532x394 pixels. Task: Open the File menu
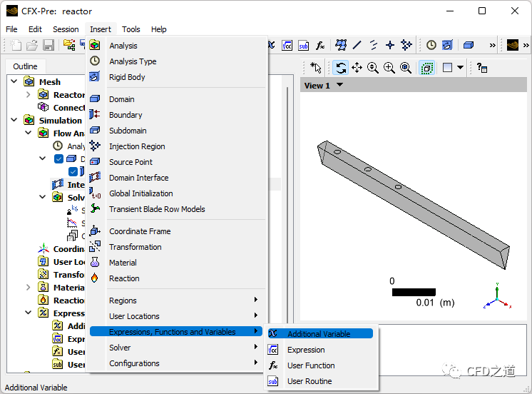11,29
